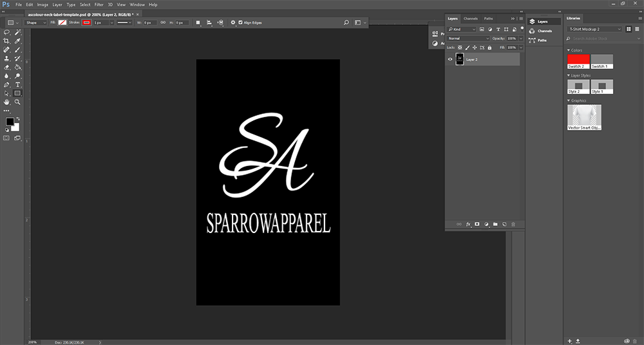Select the Eraser tool

coord(6,67)
